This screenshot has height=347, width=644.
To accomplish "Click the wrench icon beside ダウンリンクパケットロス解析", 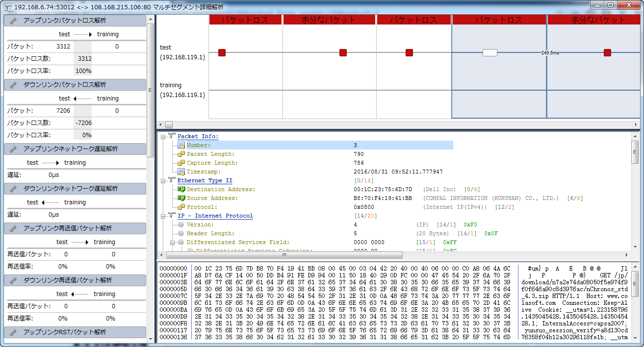I will coord(14,85).
